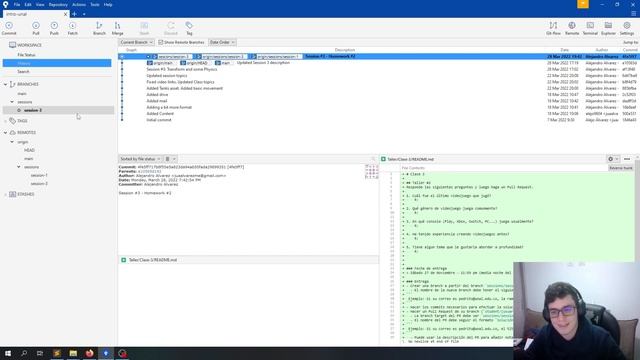Image resolution: width=640 pixels, height=360 pixels.
Task: Open the File menu
Action: tap(17, 4)
